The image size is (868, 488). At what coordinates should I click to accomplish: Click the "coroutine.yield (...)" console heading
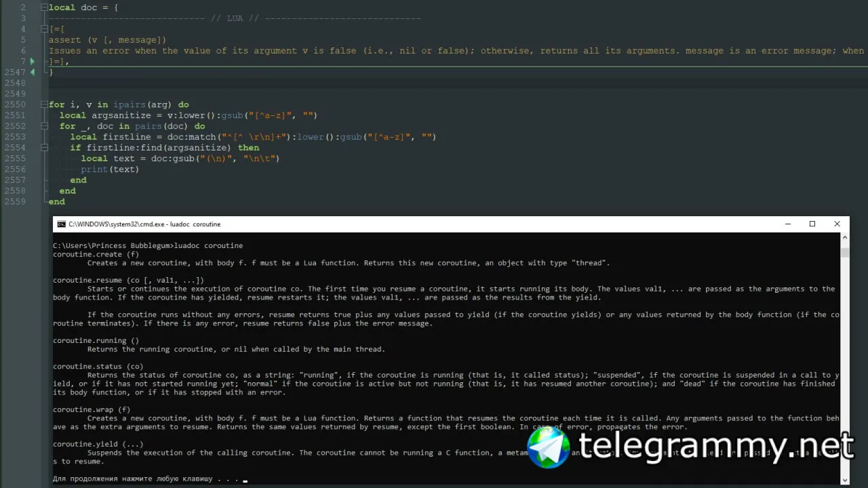click(98, 444)
